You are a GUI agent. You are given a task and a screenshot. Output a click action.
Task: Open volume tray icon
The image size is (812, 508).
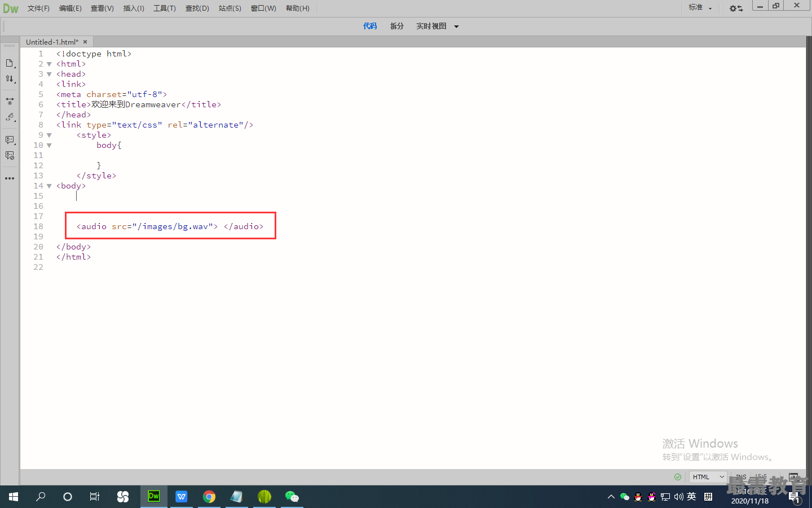679,497
